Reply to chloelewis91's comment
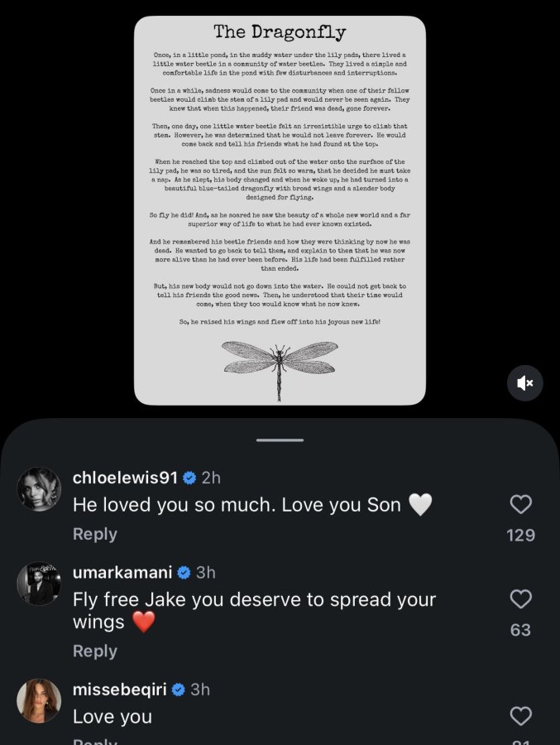Image resolution: width=560 pixels, height=745 pixels. (95, 534)
